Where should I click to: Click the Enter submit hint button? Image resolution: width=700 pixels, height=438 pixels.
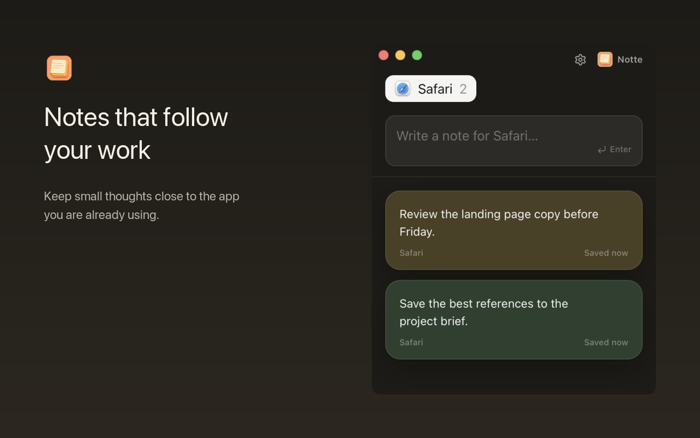point(615,150)
